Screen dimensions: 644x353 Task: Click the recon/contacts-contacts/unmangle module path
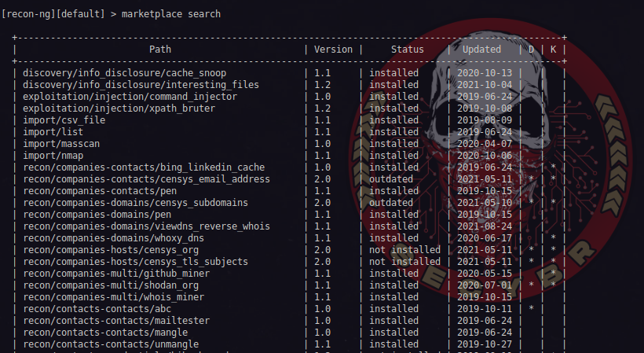112,344
